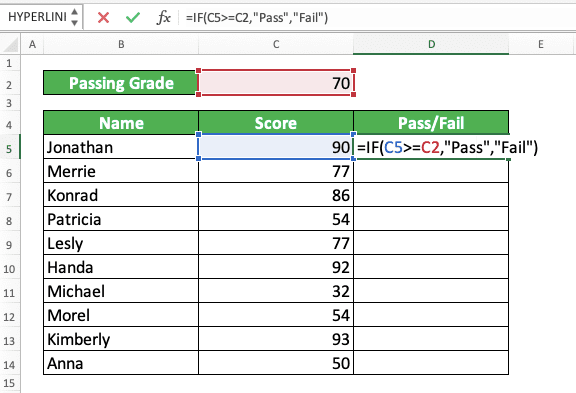Select the cell containing Patricia
Viewport: 576px width, 393px height.
coord(121,219)
